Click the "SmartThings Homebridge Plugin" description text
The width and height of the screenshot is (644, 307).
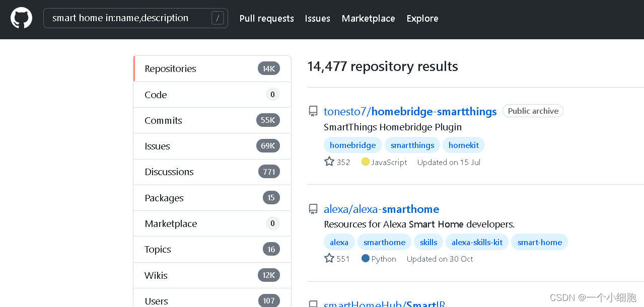pos(393,127)
